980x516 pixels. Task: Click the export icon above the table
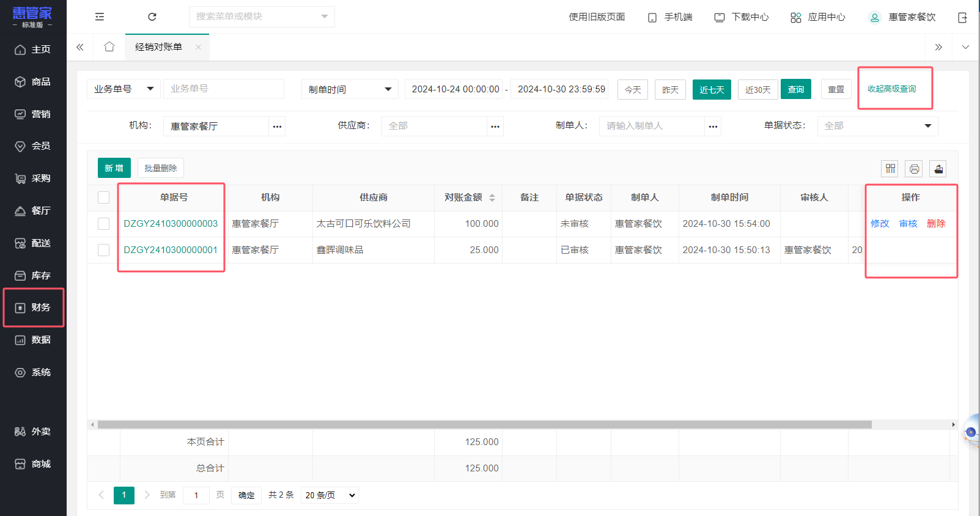(938, 169)
